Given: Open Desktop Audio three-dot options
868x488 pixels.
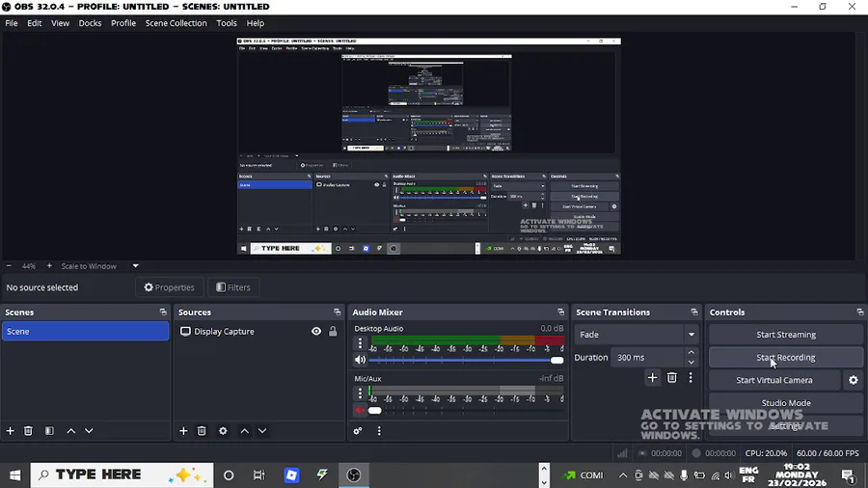Looking at the screenshot, I should point(361,343).
